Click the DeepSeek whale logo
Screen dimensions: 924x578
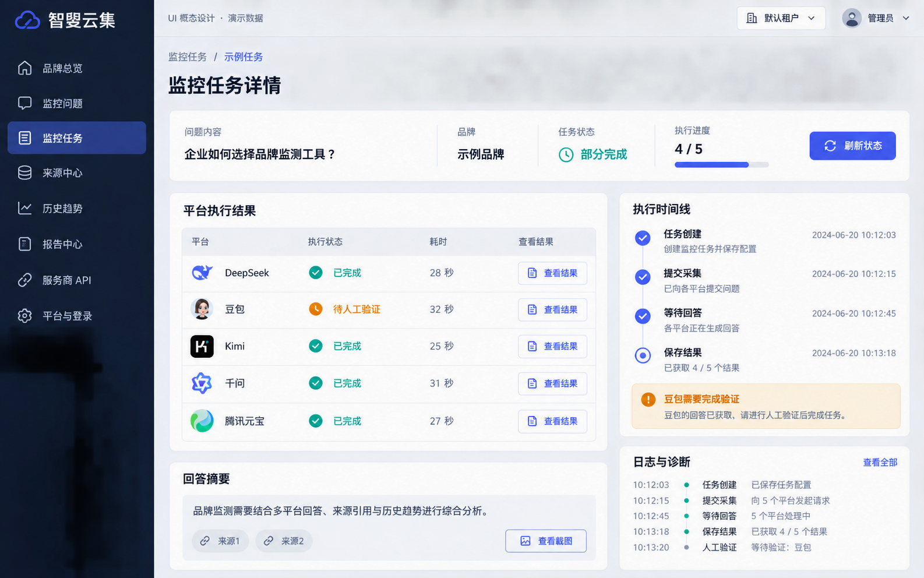point(202,273)
